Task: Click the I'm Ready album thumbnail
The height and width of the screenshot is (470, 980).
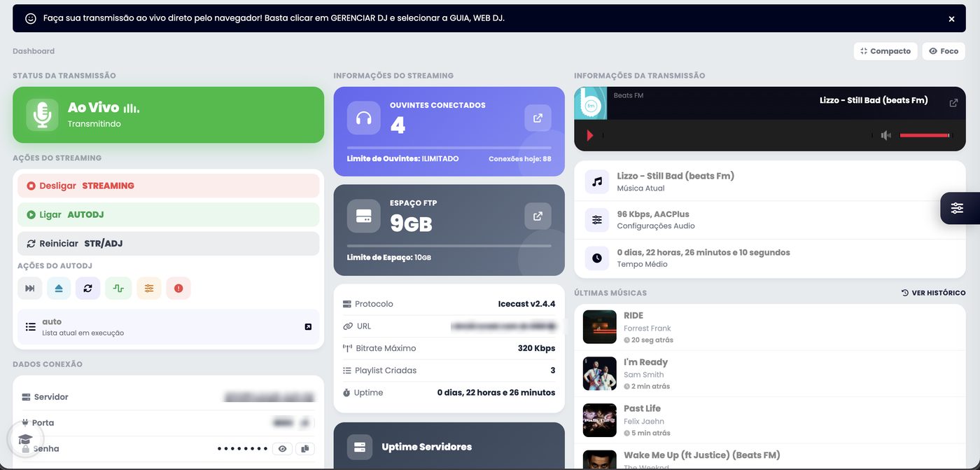Action: (600, 373)
